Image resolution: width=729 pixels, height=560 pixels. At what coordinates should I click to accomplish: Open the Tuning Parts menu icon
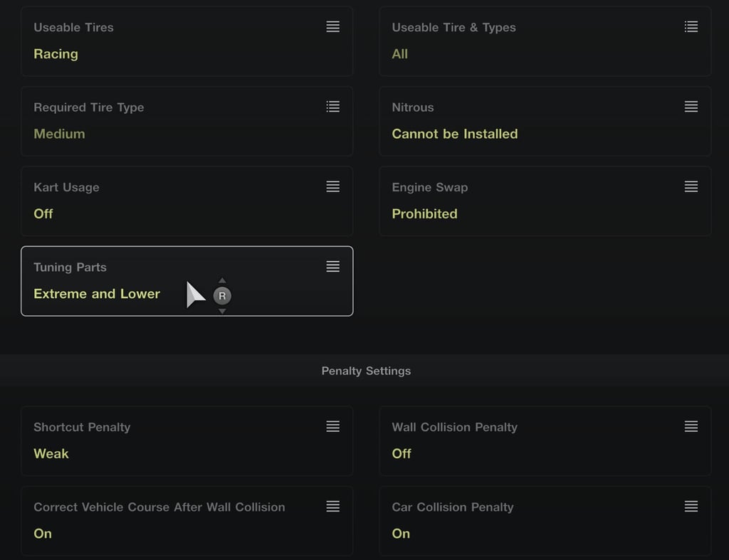click(x=332, y=267)
